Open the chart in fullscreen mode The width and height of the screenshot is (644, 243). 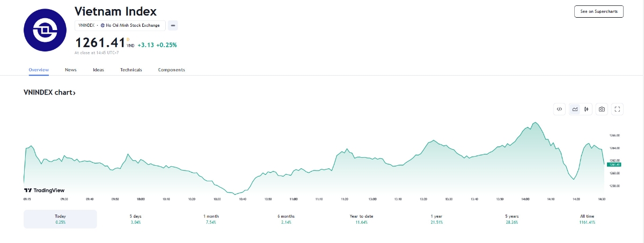point(617,109)
